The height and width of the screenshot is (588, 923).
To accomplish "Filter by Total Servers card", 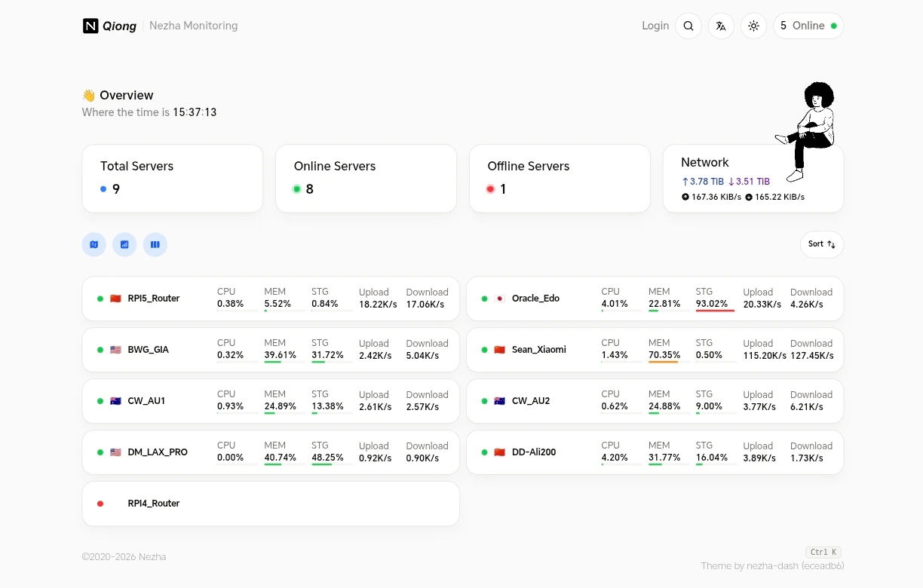I will click(172, 178).
